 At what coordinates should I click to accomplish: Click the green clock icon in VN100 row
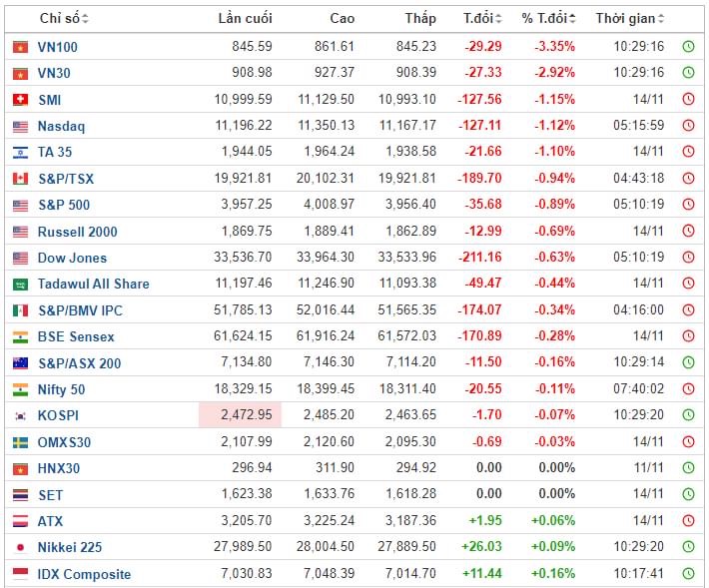(688, 47)
